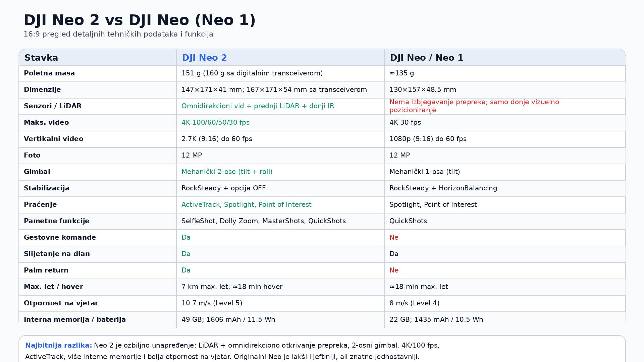This screenshot has width=644, height=362.
Task: Click the 'Mehanički 2-ose (tilt + roll)' cell
Action: point(227,172)
